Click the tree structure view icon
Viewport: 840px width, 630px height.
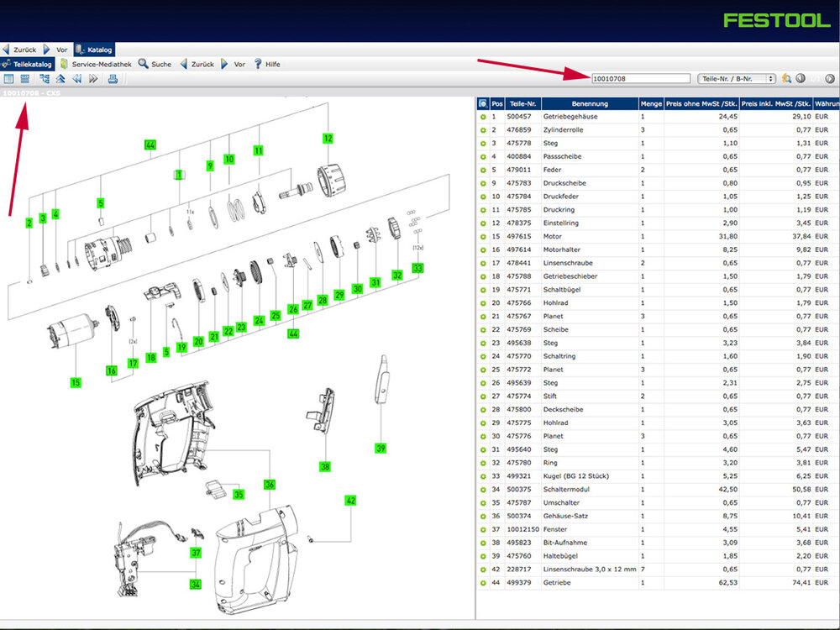point(44,79)
